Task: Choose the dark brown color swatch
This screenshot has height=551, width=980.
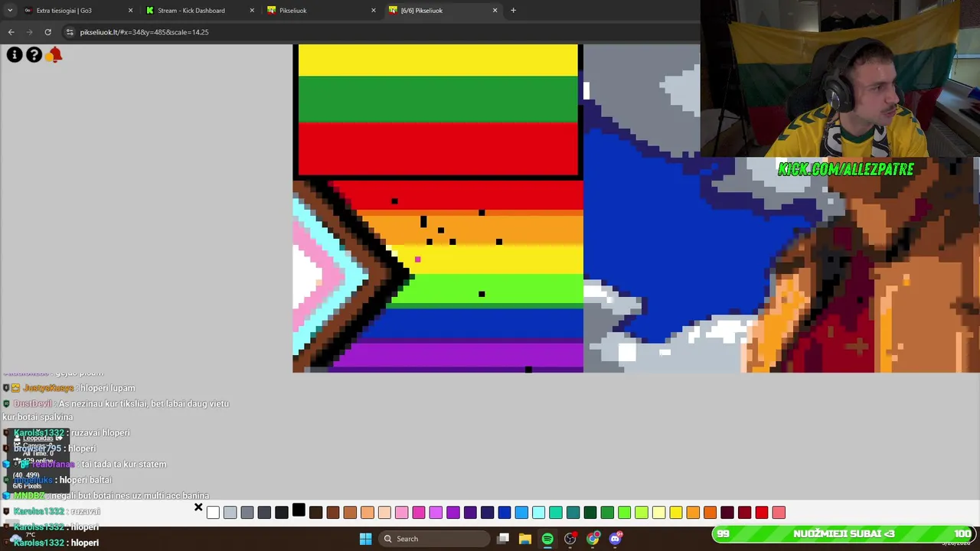Action: [x=315, y=512]
